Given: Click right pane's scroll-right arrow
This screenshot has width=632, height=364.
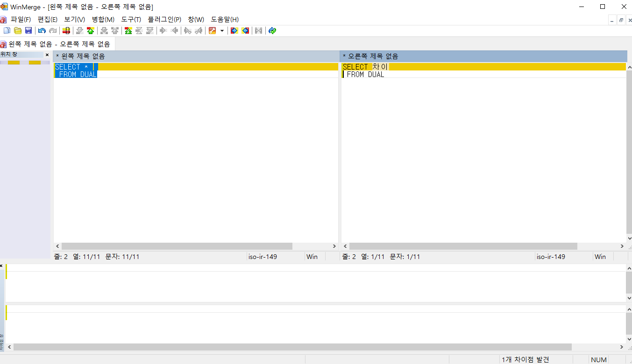Looking at the screenshot, I should pyautogui.click(x=622, y=246).
